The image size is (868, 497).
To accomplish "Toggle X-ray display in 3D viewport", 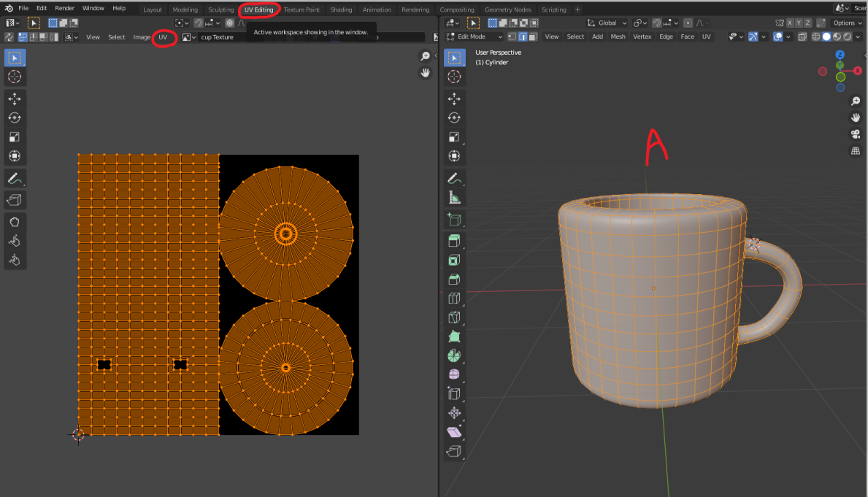I will tap(802, 36).
